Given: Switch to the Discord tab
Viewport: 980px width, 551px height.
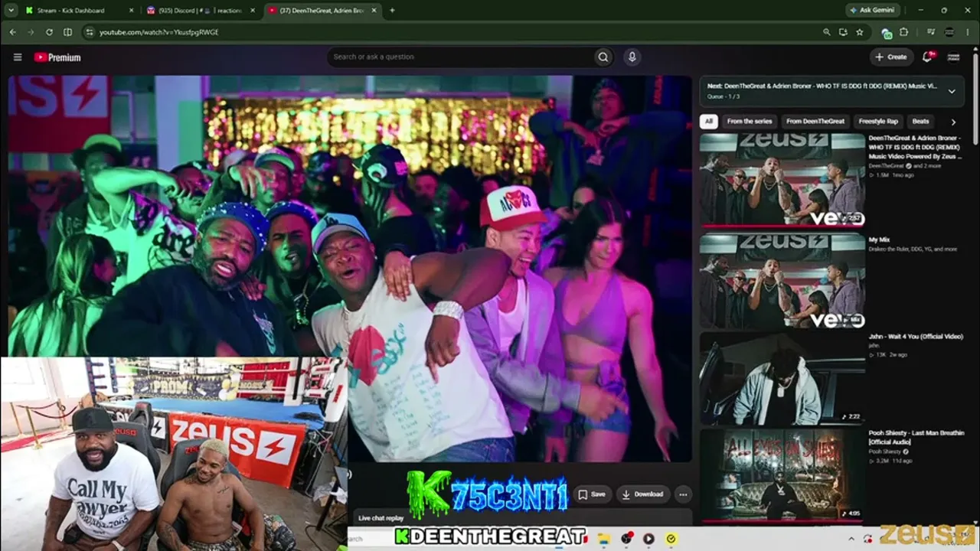Looking at the screenshot, I should tap(202, 11).
